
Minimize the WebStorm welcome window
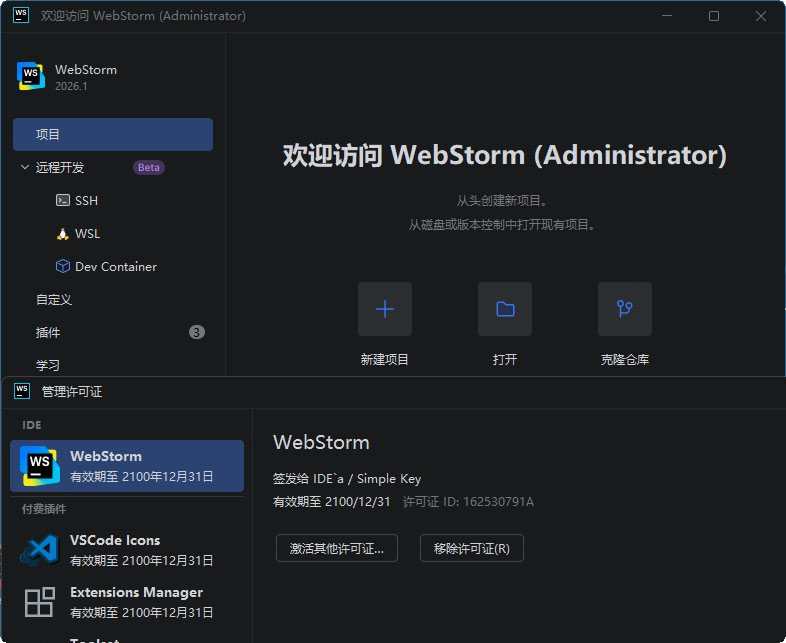pos(667,16)
